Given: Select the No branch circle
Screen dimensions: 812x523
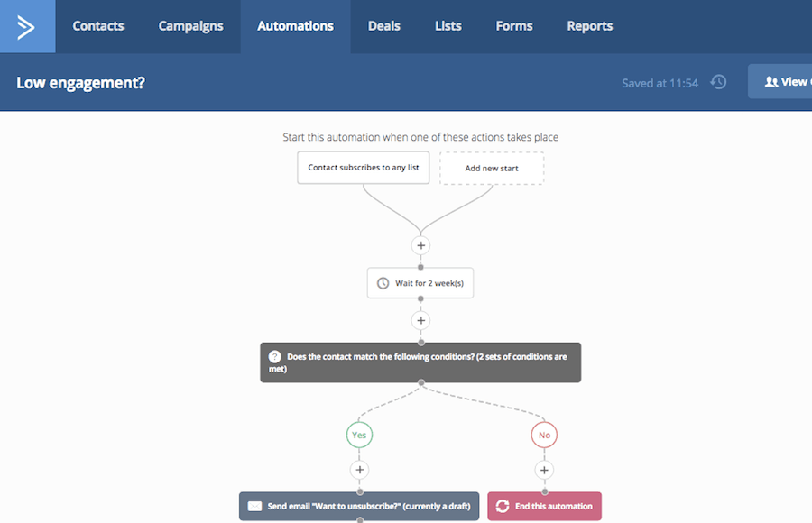Looking at the screenshot, I should coord(544,435).
